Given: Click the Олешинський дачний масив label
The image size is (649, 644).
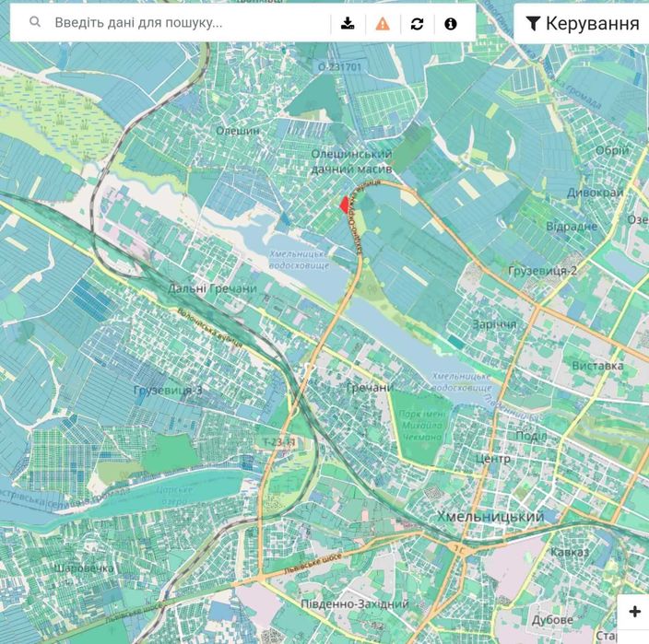Looking at the screenshot, I should coord(351,161).
